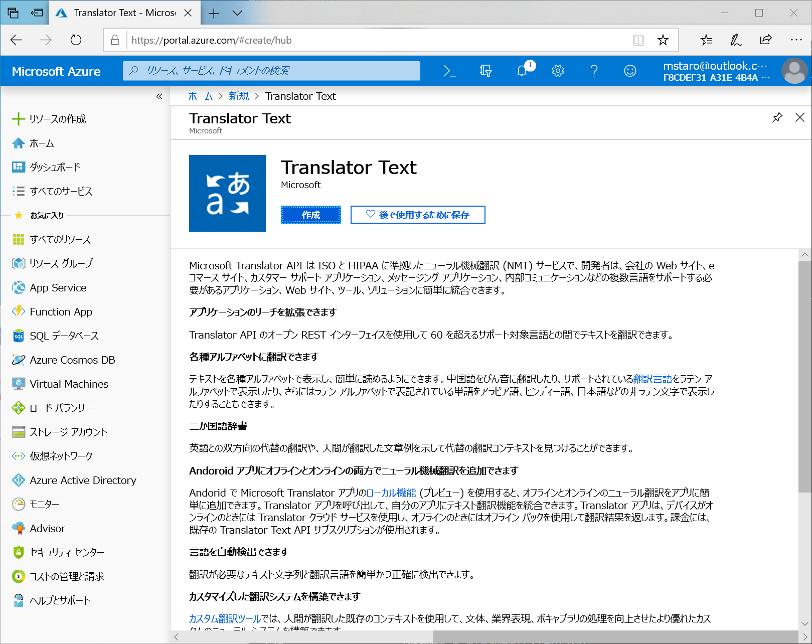Add notes with the pen icon
The image size is (812, 644).
pyautogui.click(x=736, y=40)
